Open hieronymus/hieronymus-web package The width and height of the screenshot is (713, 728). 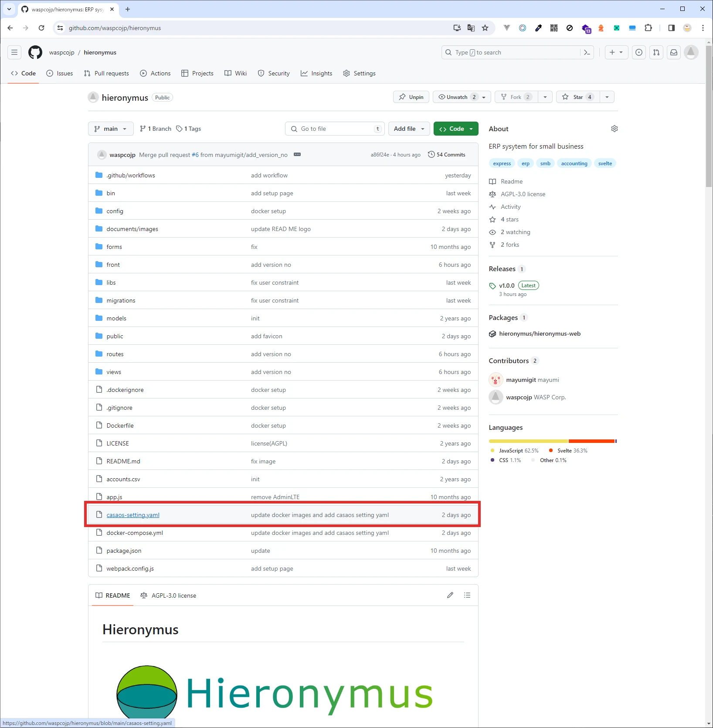coord(540,333)
